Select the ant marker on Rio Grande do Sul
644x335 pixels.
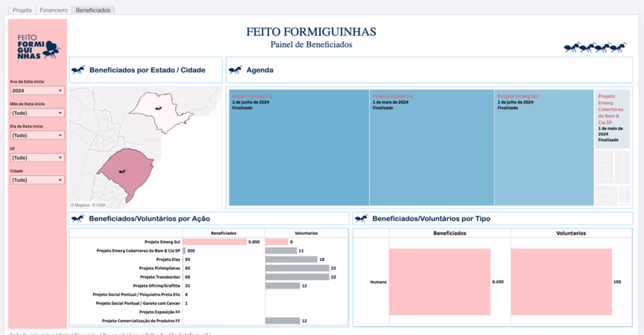coord(122,171)
